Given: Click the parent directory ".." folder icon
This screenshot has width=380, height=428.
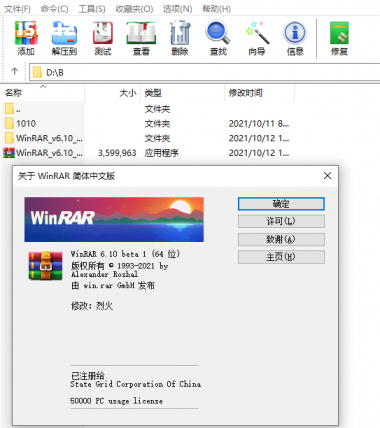Looking at the screenshot, I should click(9, 109).
